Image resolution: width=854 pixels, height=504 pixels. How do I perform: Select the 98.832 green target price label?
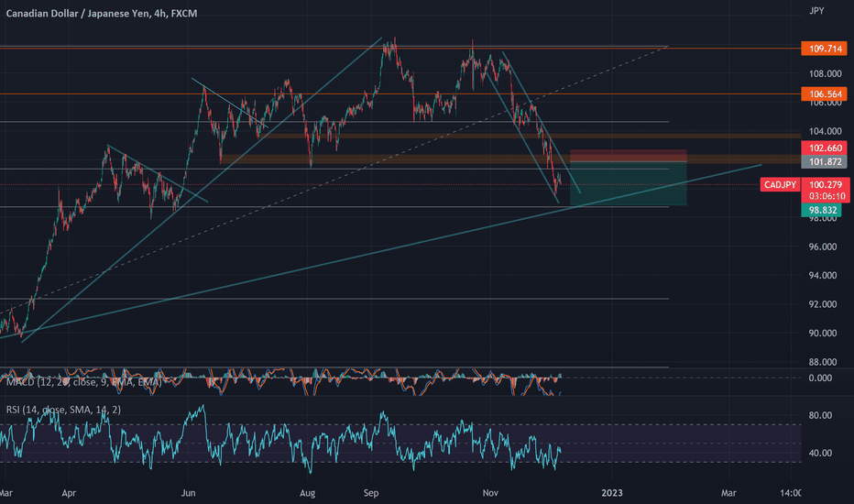tap(821, 210)
